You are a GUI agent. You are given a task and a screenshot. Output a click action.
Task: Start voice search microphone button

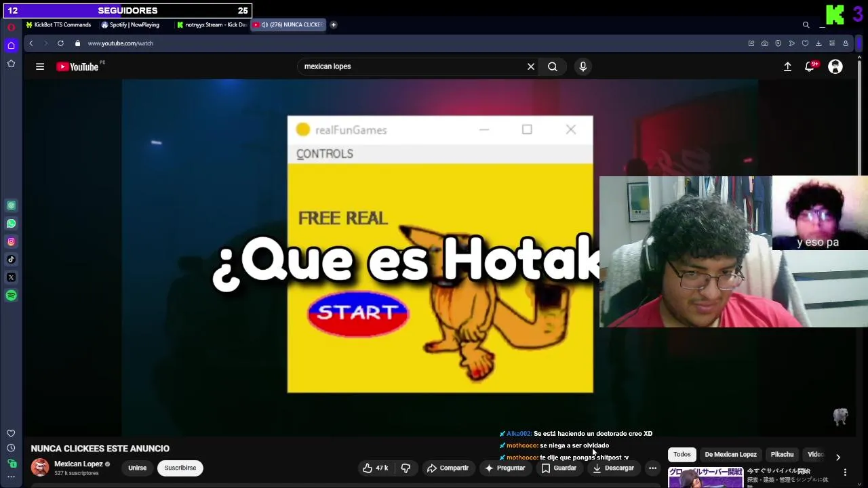pos(583,66)
